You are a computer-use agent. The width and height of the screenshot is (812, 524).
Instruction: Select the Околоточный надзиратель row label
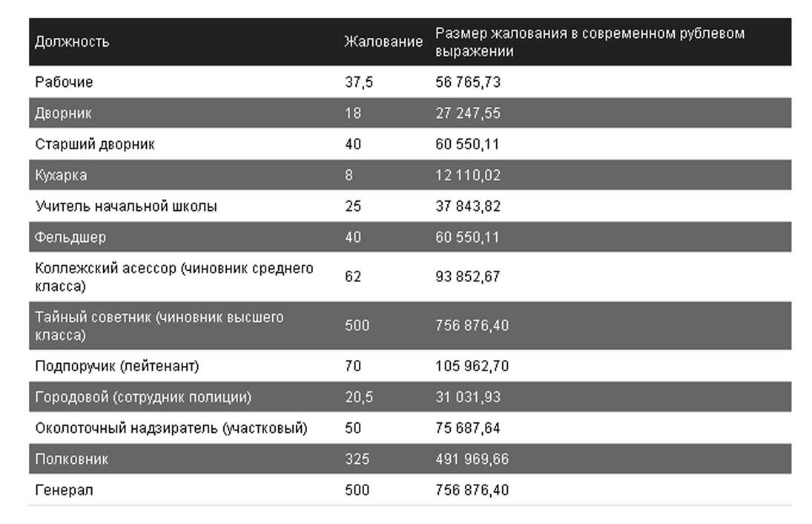click(x=171, y=428)
